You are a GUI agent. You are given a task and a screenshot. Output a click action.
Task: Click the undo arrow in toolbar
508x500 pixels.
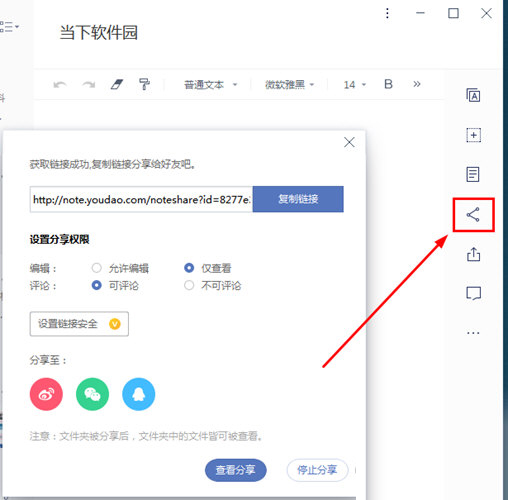60,85
